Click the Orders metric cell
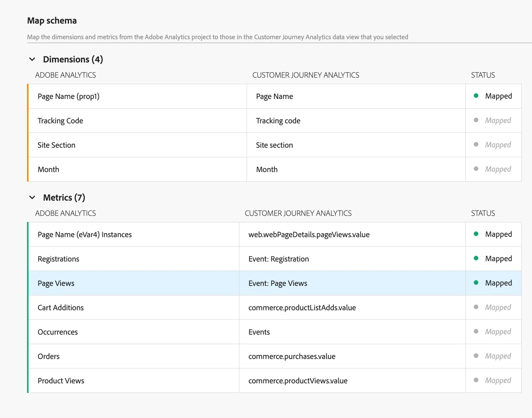532x418 pixels. point(134,356)
